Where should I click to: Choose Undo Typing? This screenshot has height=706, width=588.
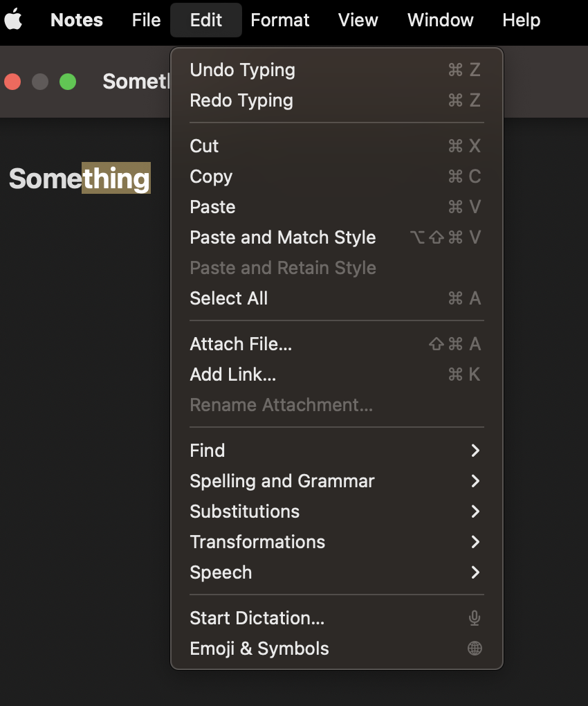(x=242, y=70)
